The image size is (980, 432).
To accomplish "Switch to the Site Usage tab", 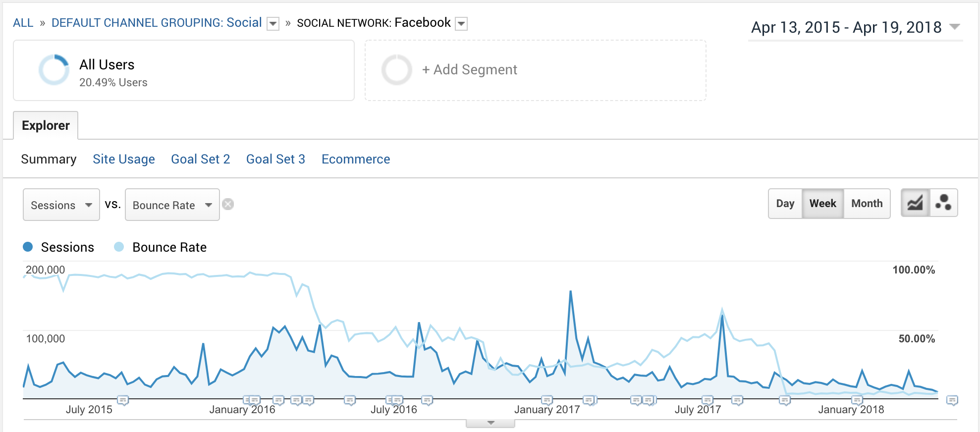I will (x=124, y=159).
